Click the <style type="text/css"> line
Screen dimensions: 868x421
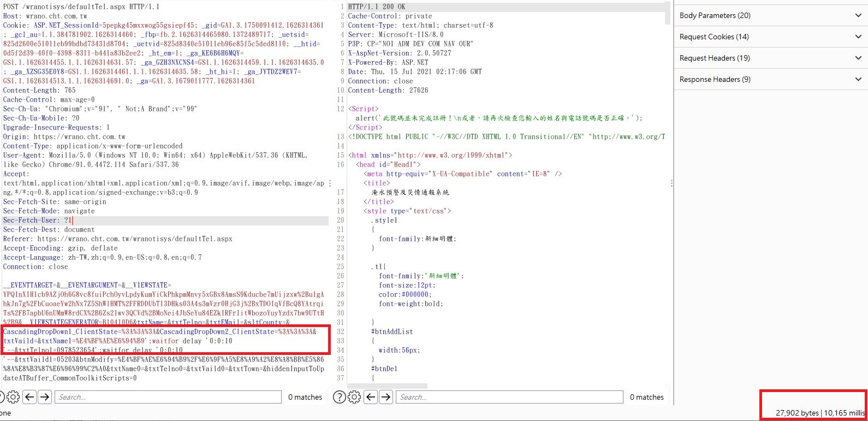(x=407, y=211)
